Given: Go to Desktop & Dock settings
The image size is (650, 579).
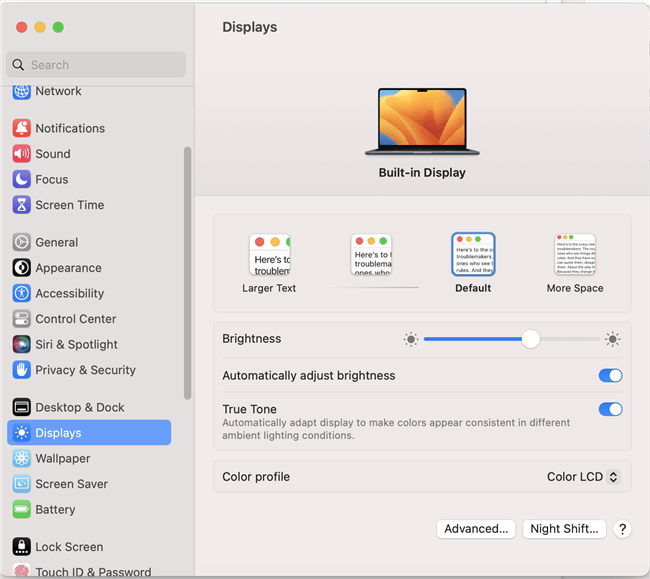Looking at the screenshot, I should (x=79, y=407).
